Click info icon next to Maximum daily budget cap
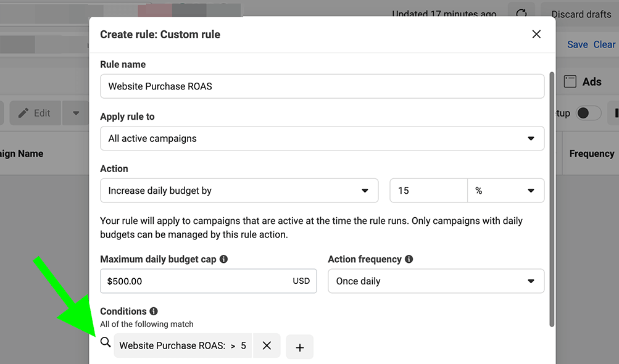 pos(224,259)
